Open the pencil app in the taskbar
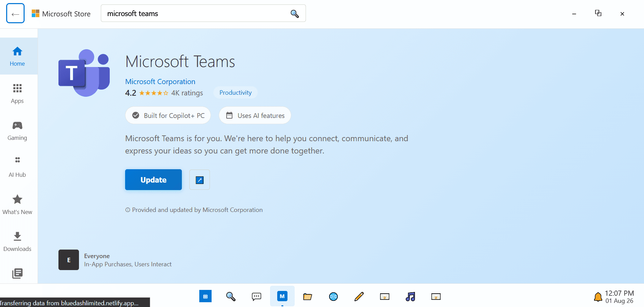Screen dimensions: 644x307 [x=359, y=296]
